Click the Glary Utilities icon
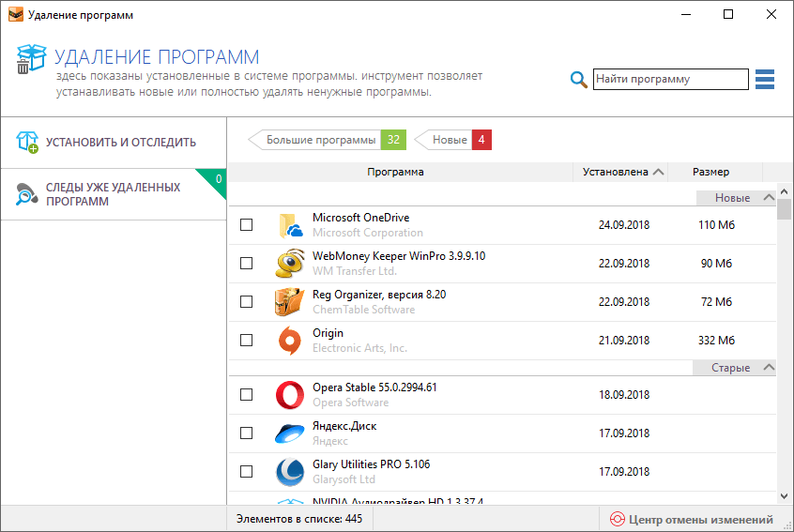The height and width of the screenshot is (532, 794). click(290, 472)
